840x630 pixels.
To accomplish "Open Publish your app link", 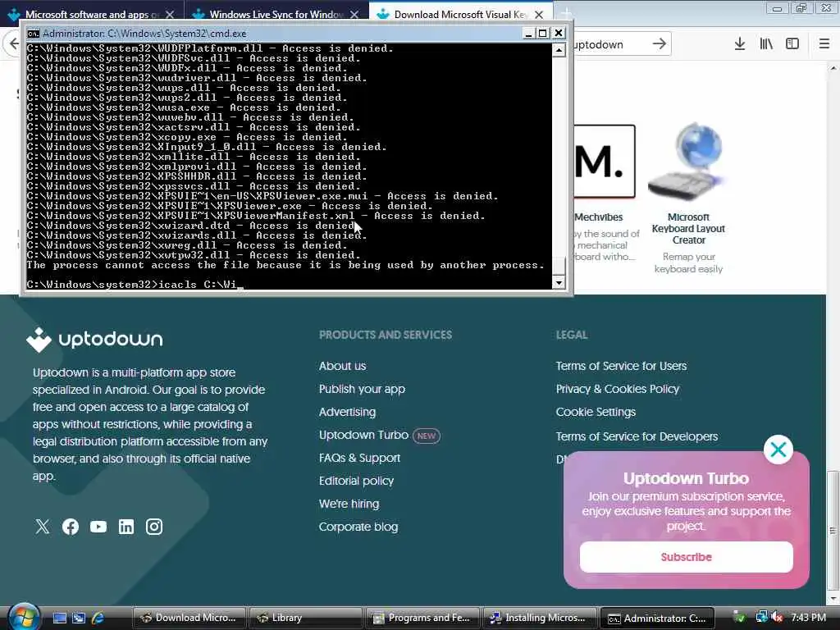I will [362, 389].
